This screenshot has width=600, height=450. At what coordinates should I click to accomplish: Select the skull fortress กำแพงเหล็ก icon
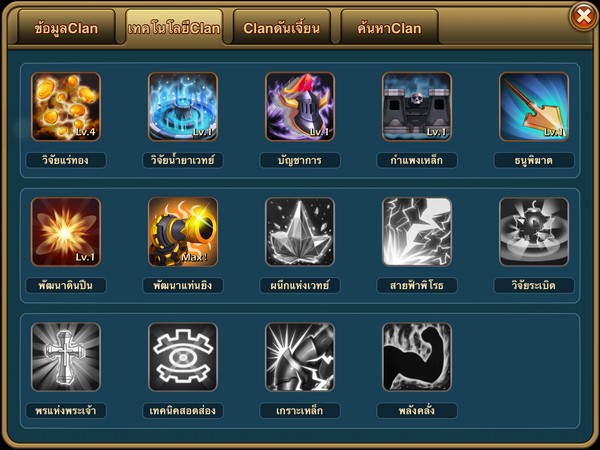(417, 106)
